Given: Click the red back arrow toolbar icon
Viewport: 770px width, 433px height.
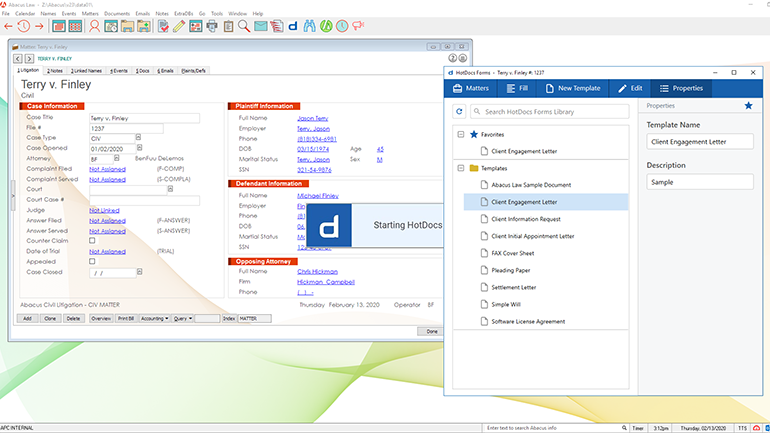Looking at the screenshot, I should tap(8, 27).
